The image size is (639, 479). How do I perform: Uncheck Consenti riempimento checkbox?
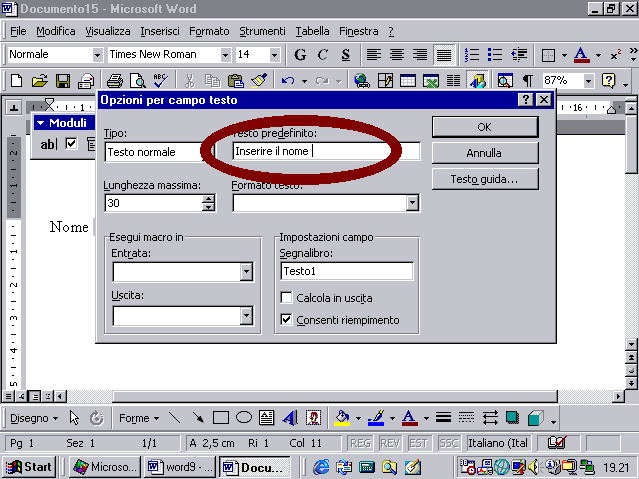click(x=286, y=320)
